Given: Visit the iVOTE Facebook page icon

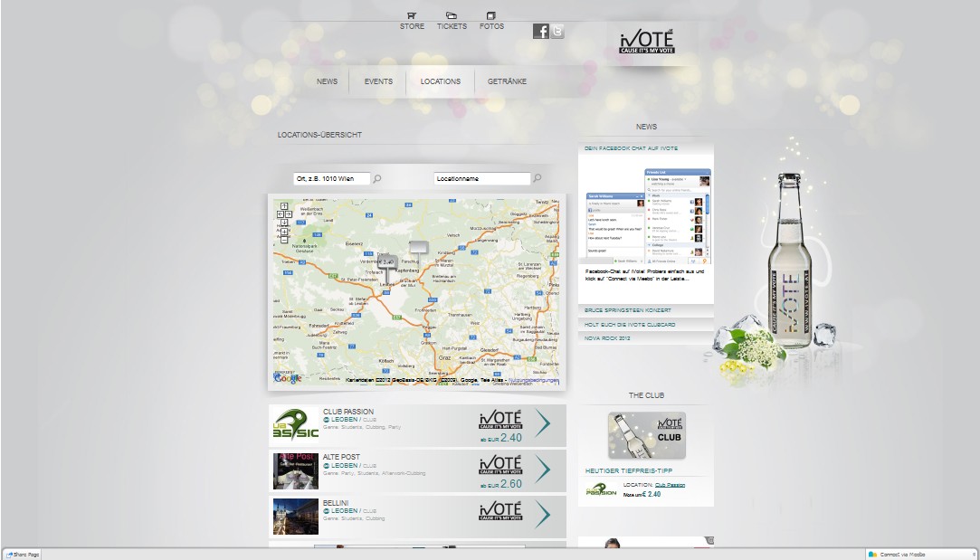Looking at the screenshot, I should tap(540, 32).
